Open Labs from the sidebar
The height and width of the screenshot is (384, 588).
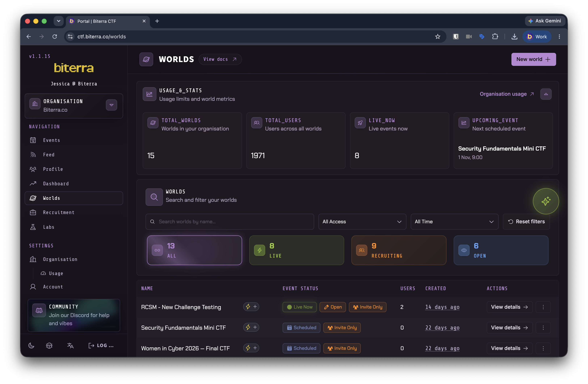pyautogui.click(x=74, y=227)
